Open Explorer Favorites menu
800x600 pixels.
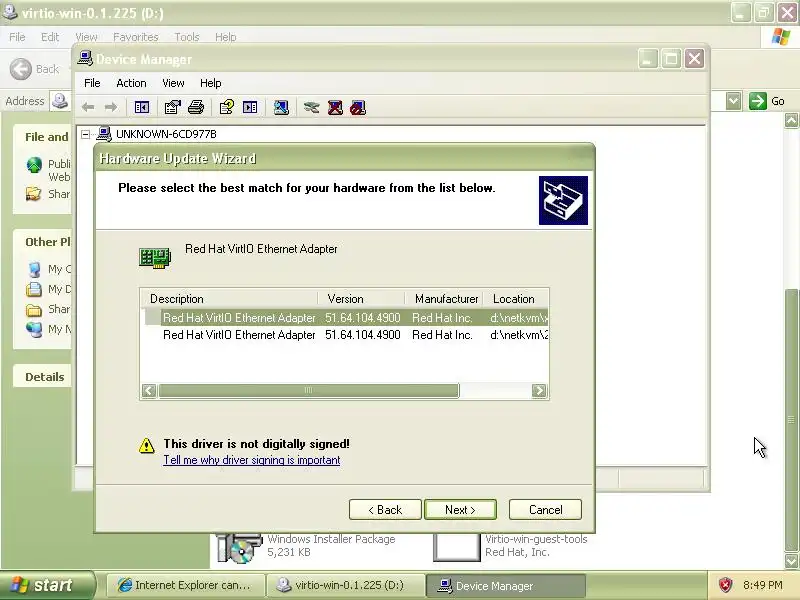[x=136, y=37]
